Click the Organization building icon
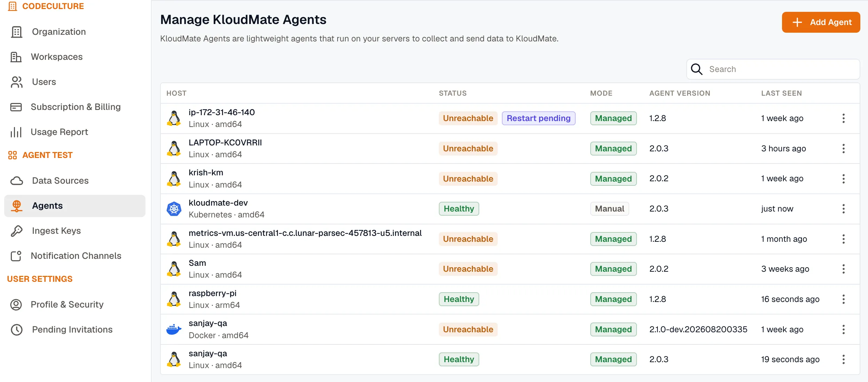This screenshot has height=382, width=868. [x=16, y=32]
